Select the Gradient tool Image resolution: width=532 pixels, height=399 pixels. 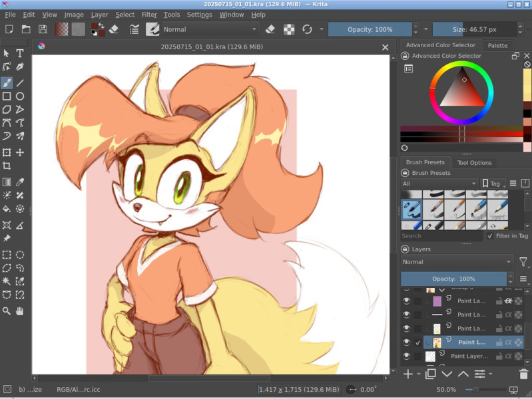7,182
